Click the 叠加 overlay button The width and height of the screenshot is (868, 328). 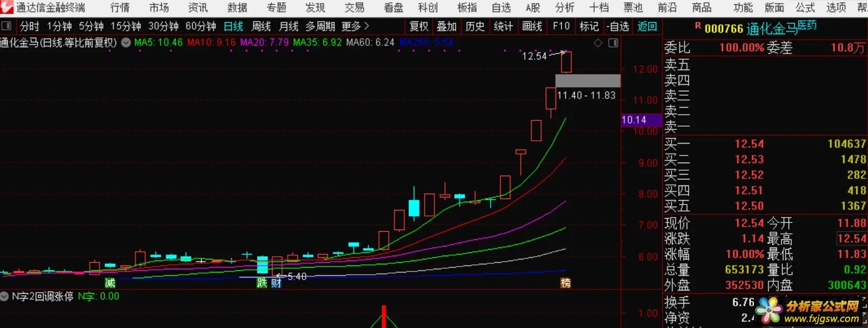446,26
